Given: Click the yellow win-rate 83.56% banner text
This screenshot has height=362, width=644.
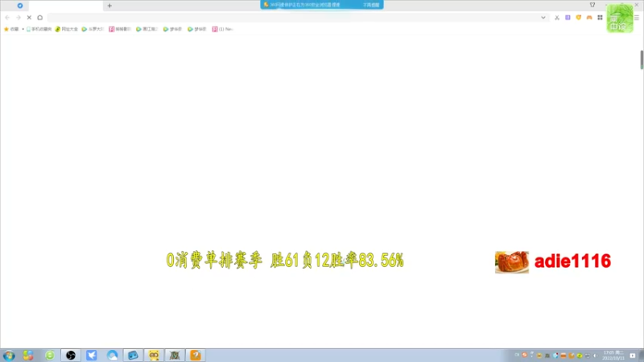Looking at the screenshot, I should pos(285,260).
